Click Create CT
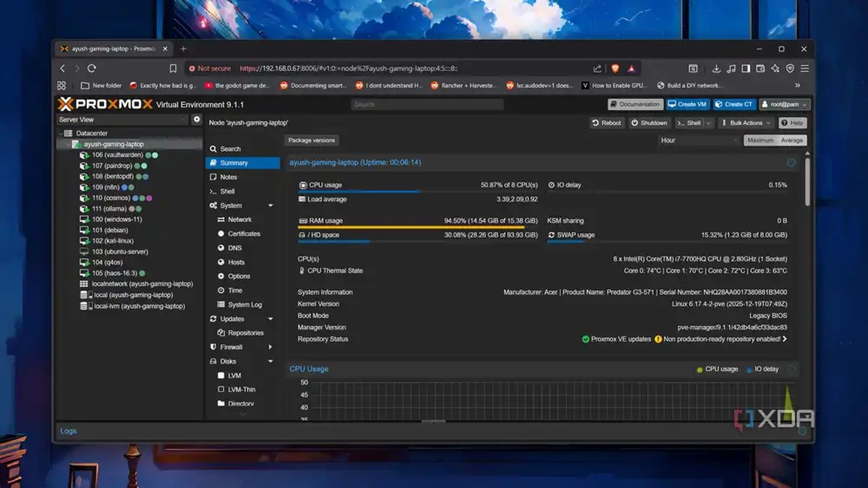 (x=734, y=104)
